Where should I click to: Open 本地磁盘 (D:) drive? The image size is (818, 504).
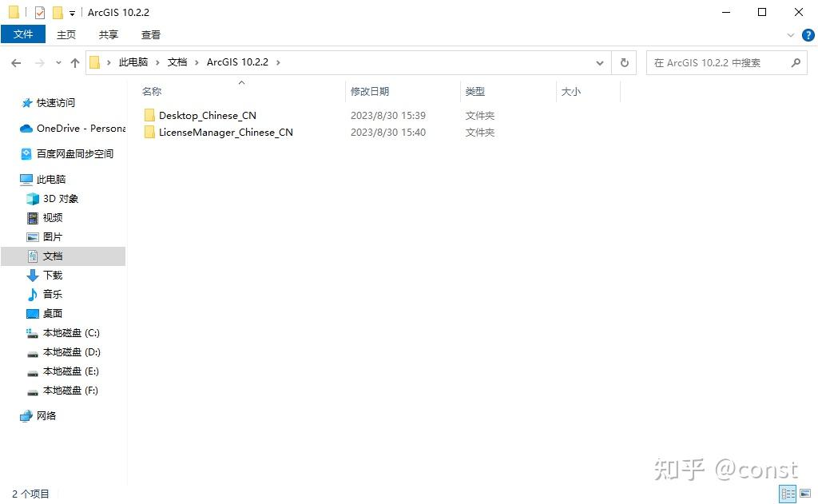pyautogui.click(x=71, y=352)
